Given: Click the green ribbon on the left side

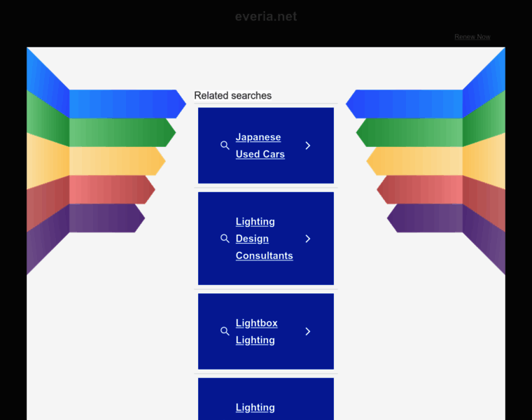Looking at the screenshot, I should point(120,132).
